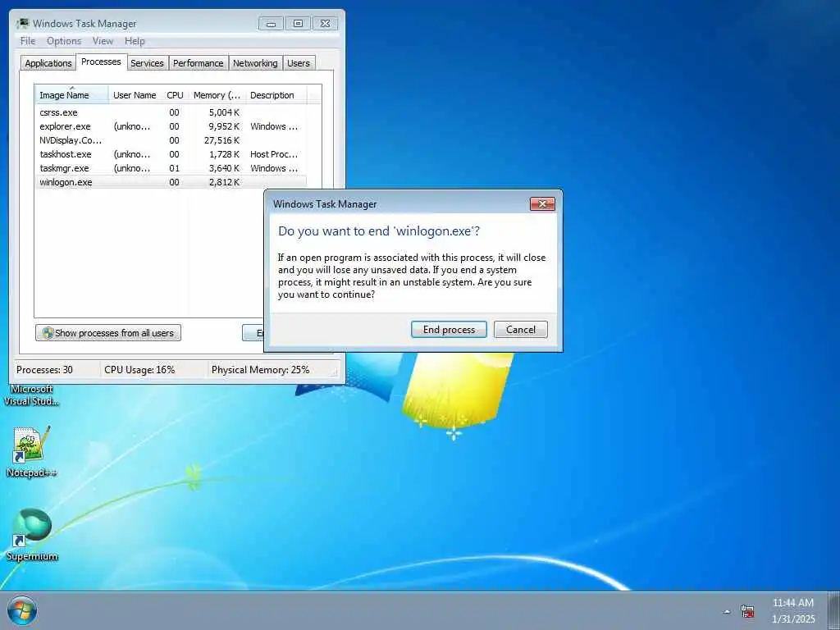This screenshot has height=630, width=840.
Task: Select the taskhost.exe process row
Action: pos(171,154)
